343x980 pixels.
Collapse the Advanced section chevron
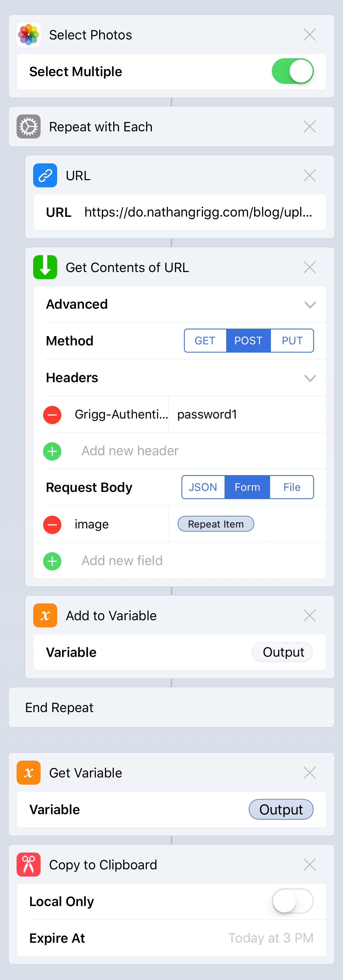(310, 305)
